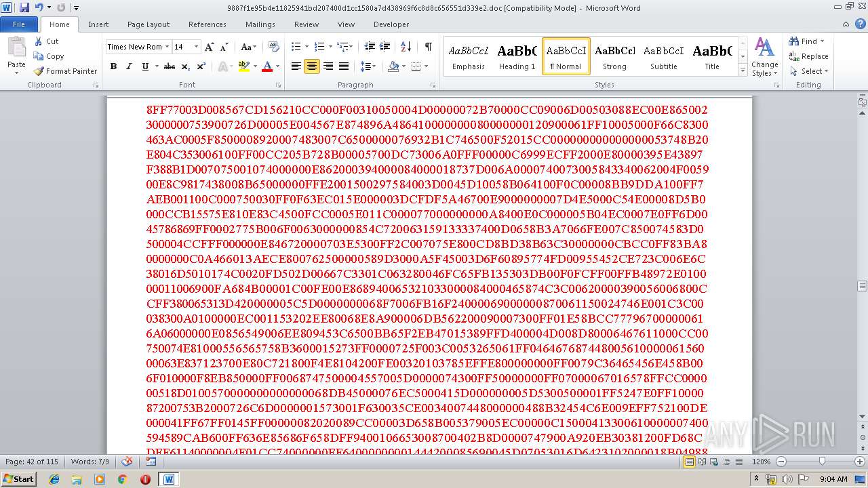This screenshot has height=488, width=868.
Task: Open the Change Case dropdown
Action: (x=248, y=47)
